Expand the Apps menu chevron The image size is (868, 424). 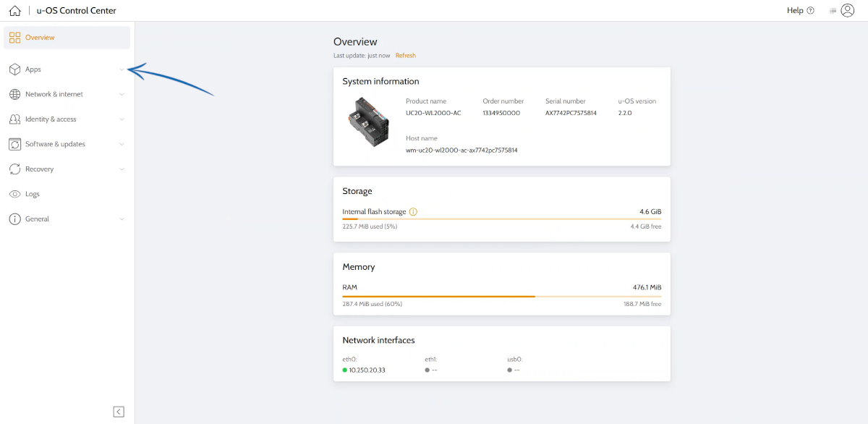122,69
